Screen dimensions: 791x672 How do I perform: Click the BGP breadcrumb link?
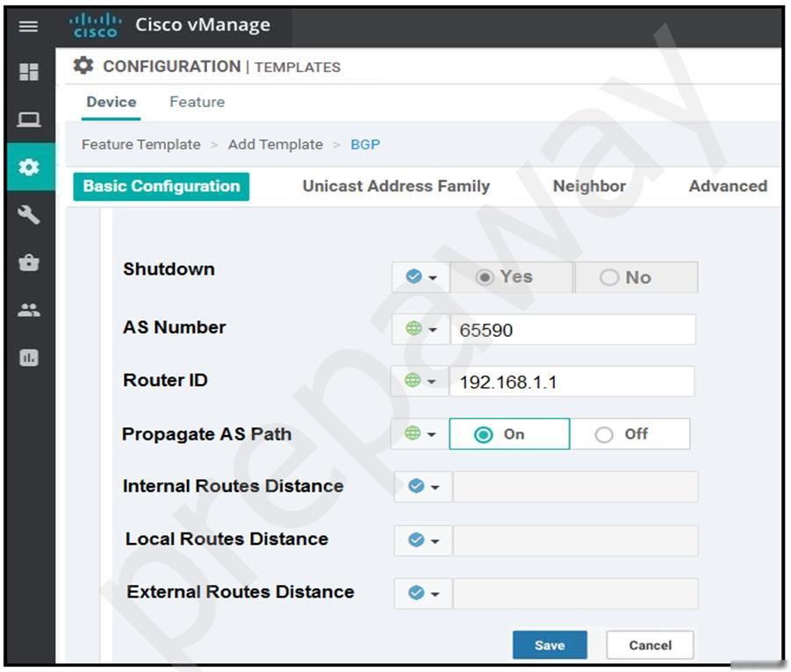365,145
